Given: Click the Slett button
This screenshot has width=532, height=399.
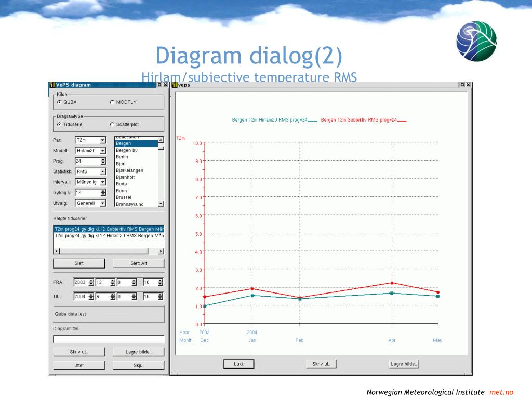Looking at the screenshot, I should (x=79, y=263).
